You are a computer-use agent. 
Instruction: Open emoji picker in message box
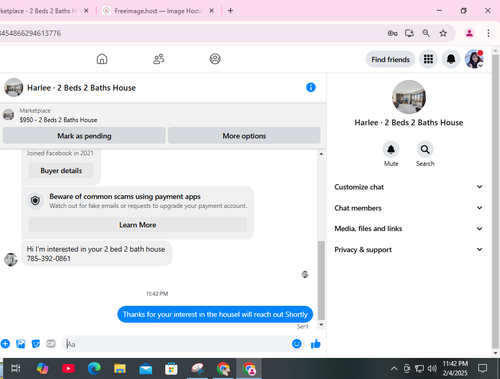coord(297,344)
